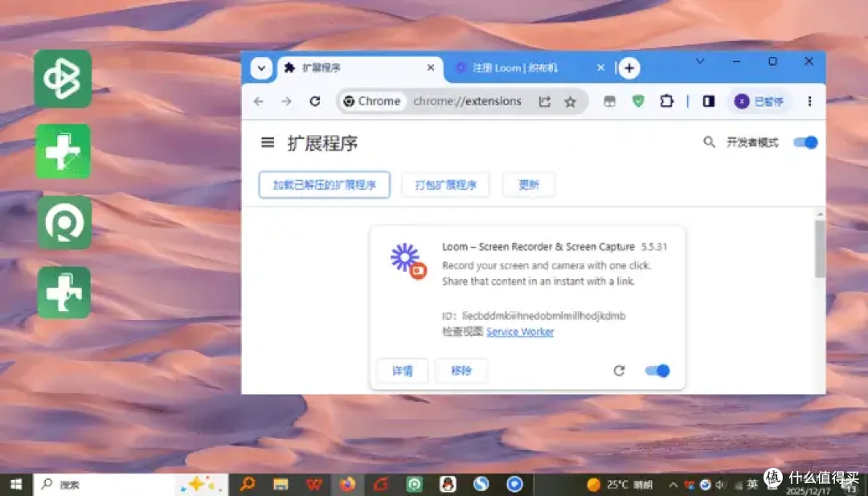Click the gray extension icon beside address bar
The width and height of the screenshot is (868, 496).
[609, 101]
